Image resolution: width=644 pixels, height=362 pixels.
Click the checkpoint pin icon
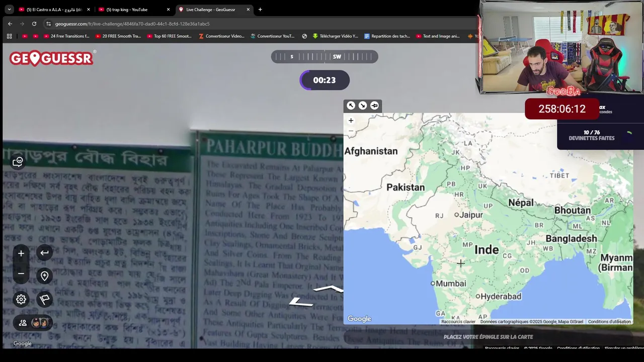coord(44,276)
